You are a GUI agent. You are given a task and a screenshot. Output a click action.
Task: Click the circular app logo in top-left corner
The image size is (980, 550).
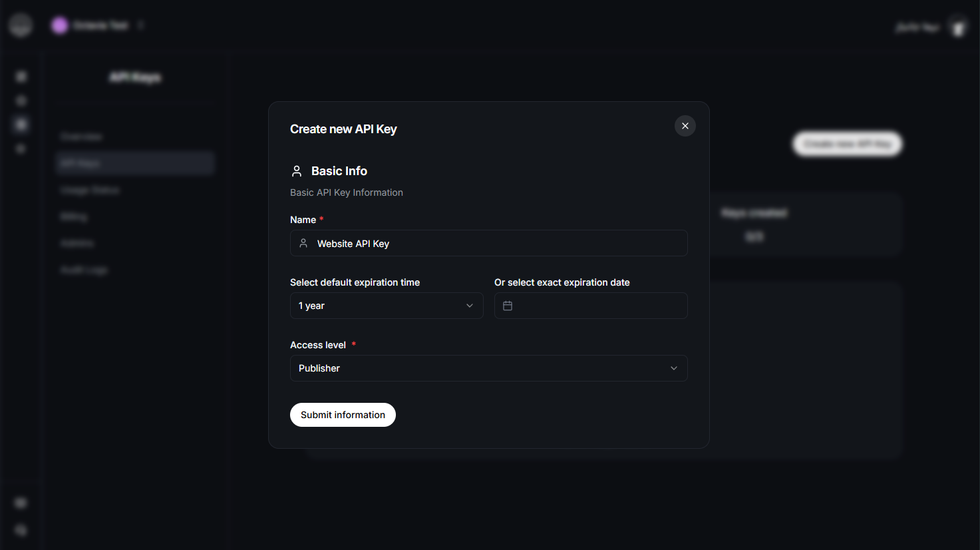20,25
